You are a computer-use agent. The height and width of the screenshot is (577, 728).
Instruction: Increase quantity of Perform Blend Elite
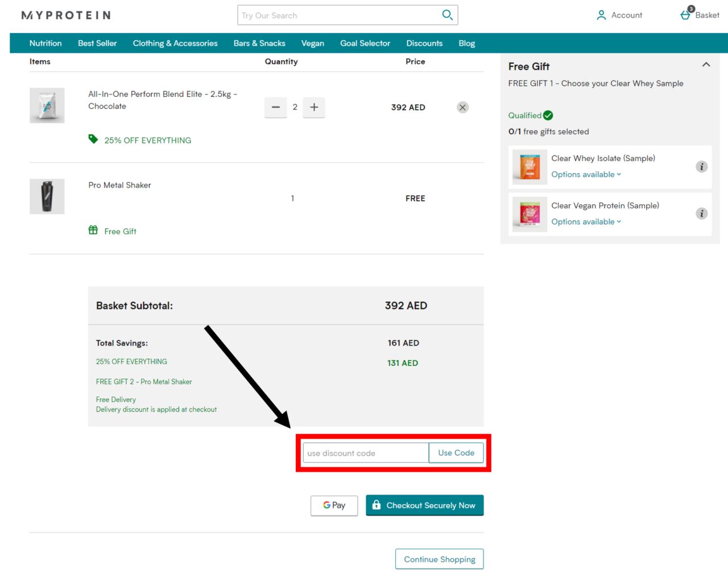point(314,107)
